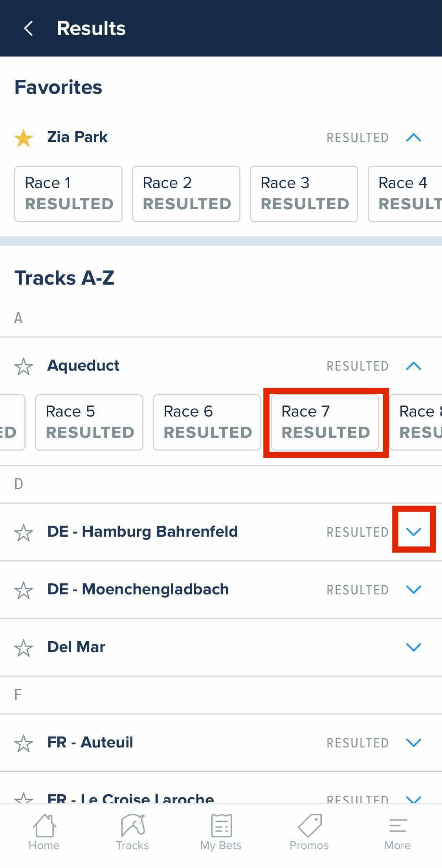
Task: View Zia Park Race 1 results
Action: click(68, 193)
